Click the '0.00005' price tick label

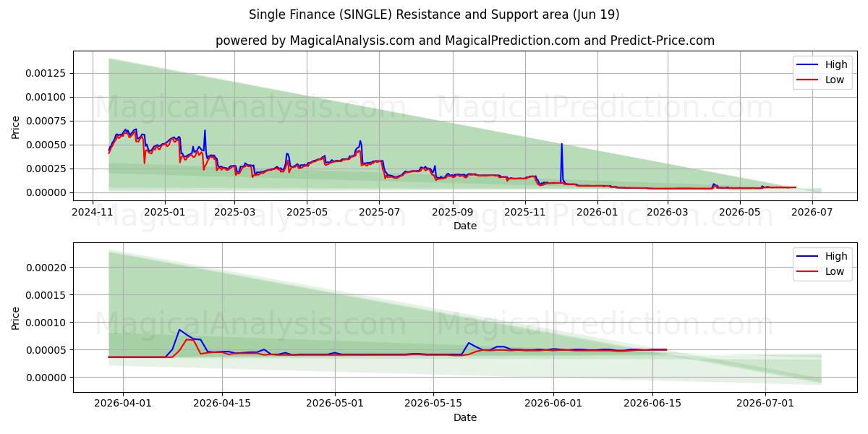tap(47, 350)
